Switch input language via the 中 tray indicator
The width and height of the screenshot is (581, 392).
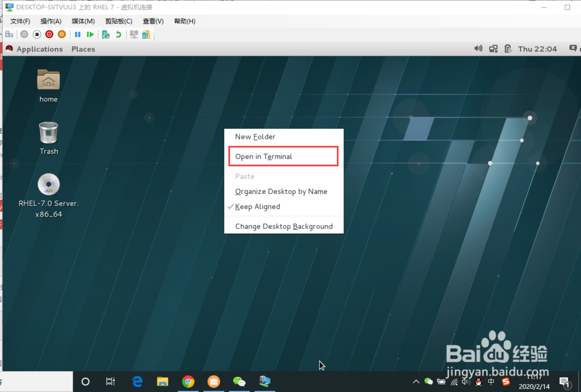click(x=490, y=382)
